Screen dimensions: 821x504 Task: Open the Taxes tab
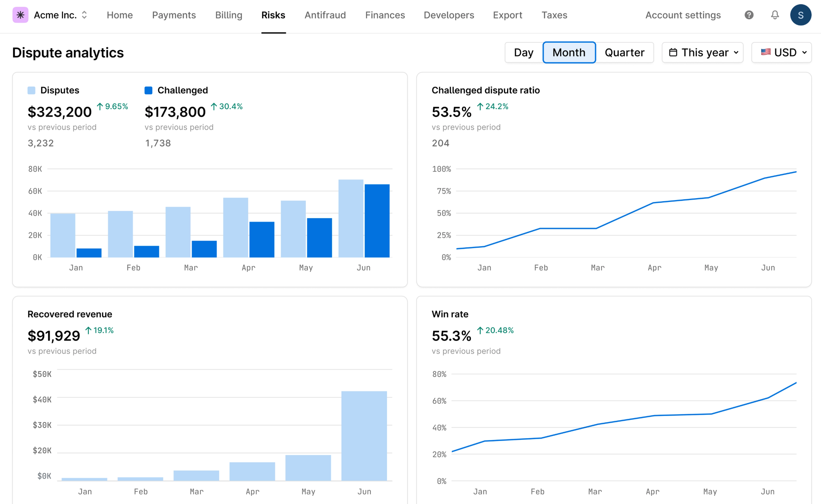tap(554, 15)
